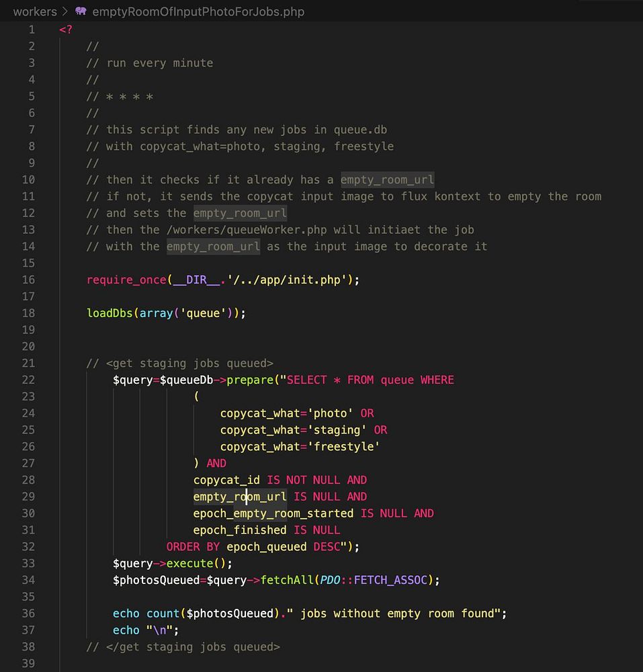Click "PDO" class name on line 34
The image size is (643, 672).
tap(331, 581)
